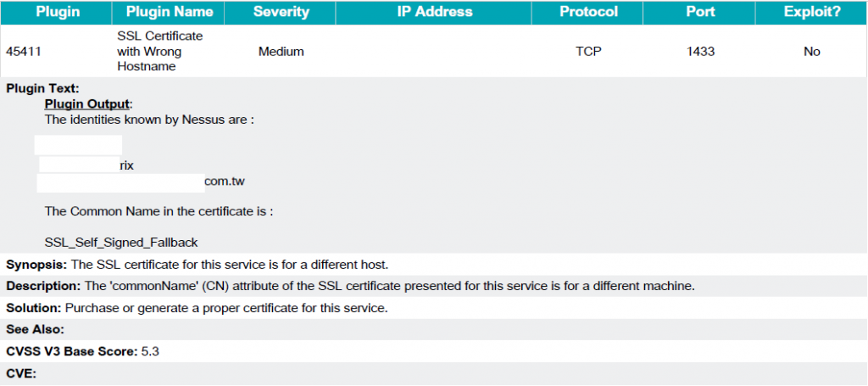Click plugin ID 45411 cell

point(23,52)
